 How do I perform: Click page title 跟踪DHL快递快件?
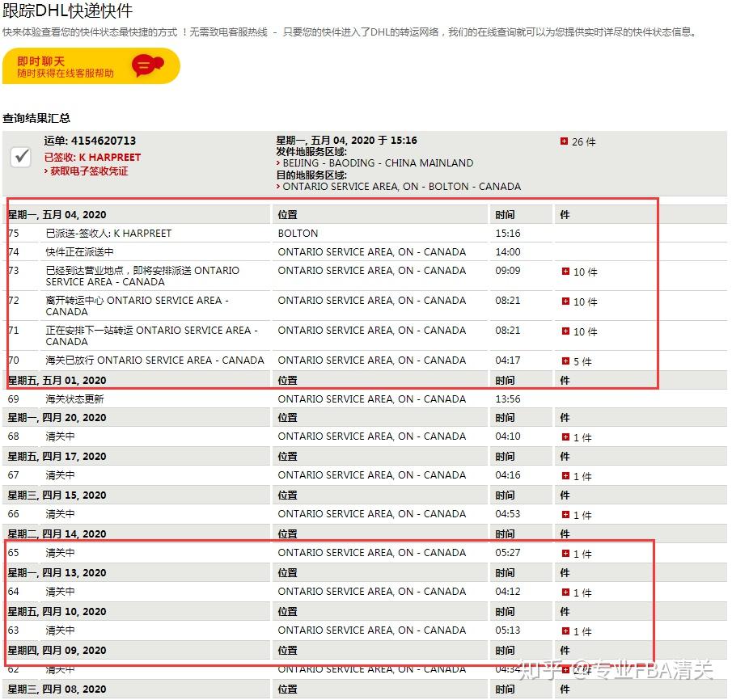pos(68,11)
